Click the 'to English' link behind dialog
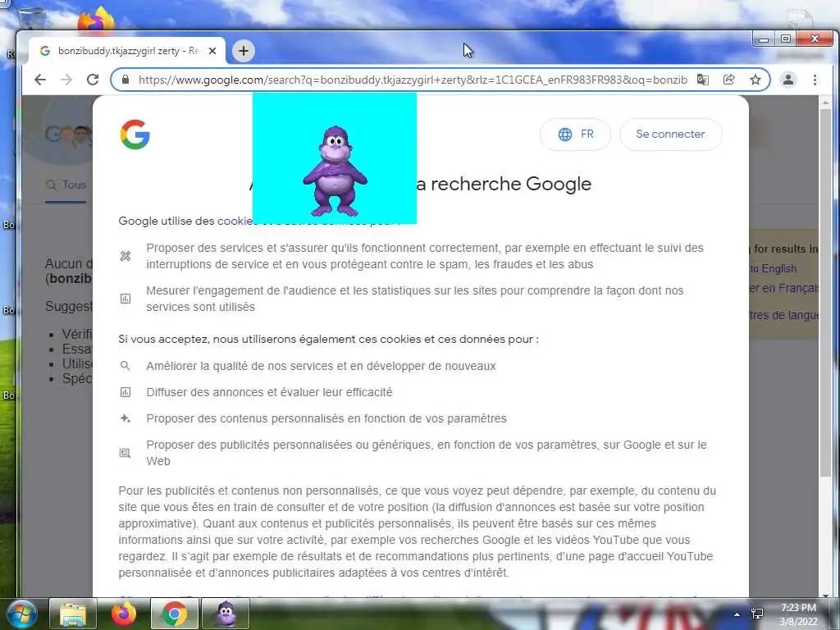840x630 pixels. point(774,269)
